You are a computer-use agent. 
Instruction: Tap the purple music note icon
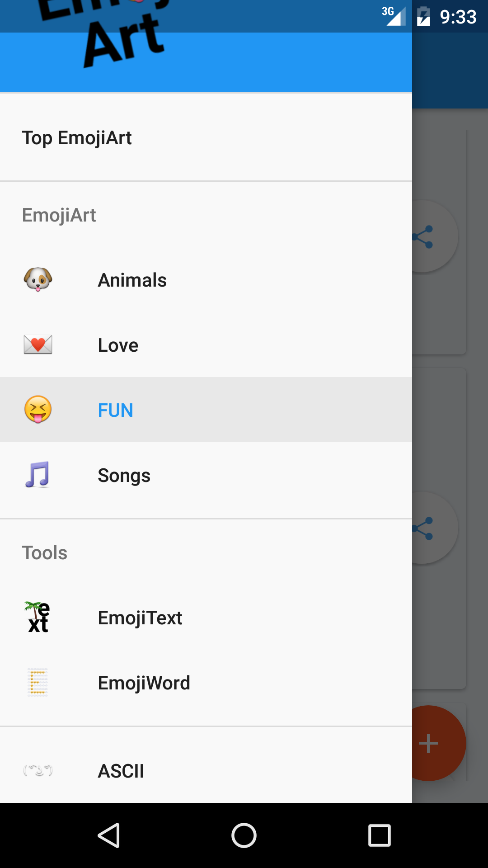[38, 475]
